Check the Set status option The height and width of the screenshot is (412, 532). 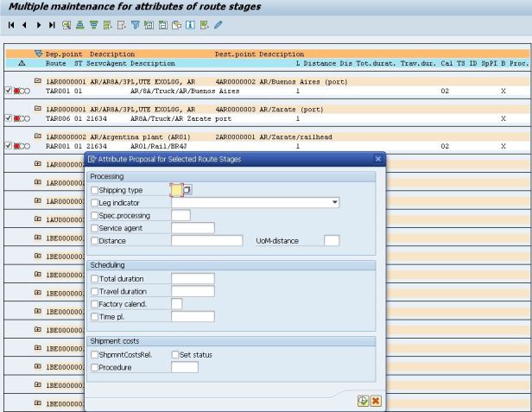[x=174, y=354]
